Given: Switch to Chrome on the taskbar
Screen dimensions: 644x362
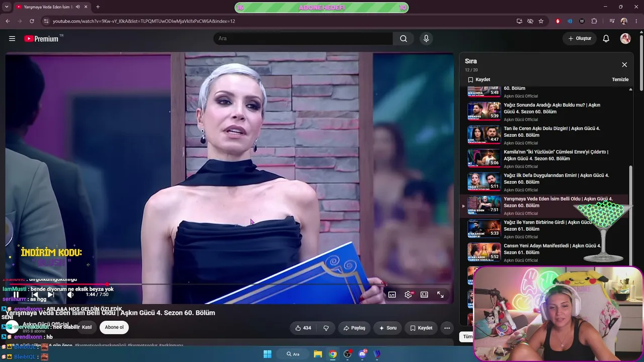Looking at the screenshot, I should pyautogui.click(x=333, y=354).
